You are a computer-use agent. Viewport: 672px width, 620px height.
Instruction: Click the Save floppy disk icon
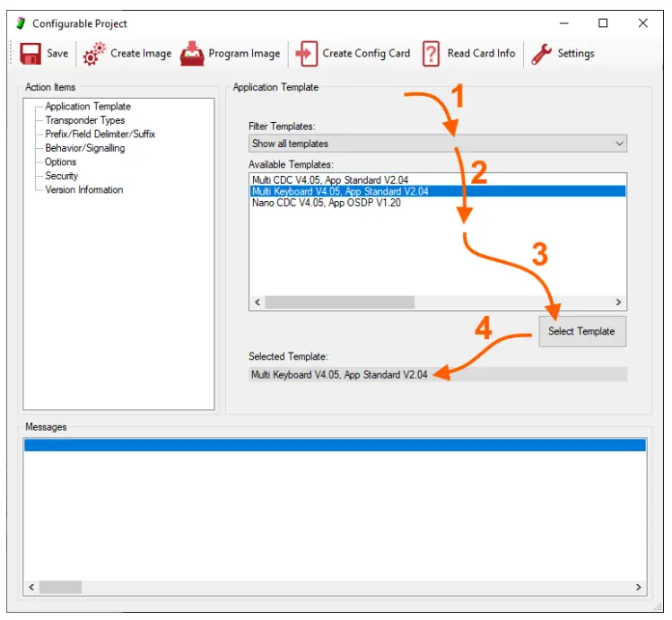point(31,54)
